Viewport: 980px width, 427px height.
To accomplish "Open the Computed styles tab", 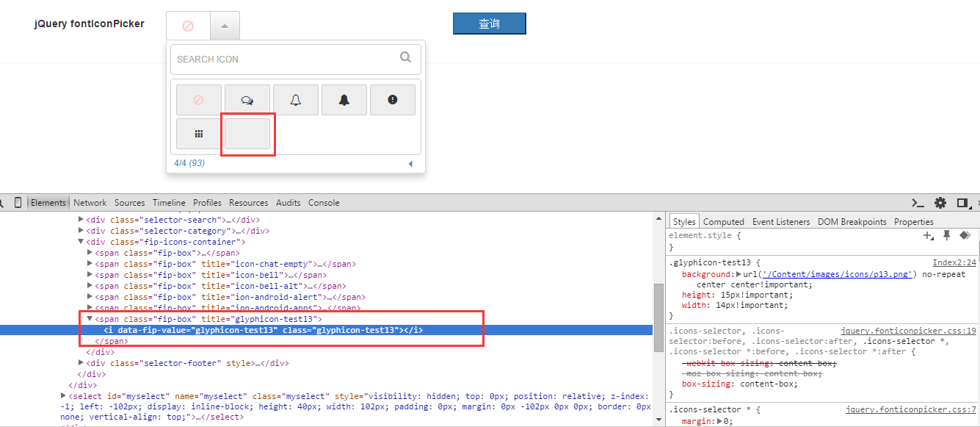I will [x=723, y=222].
